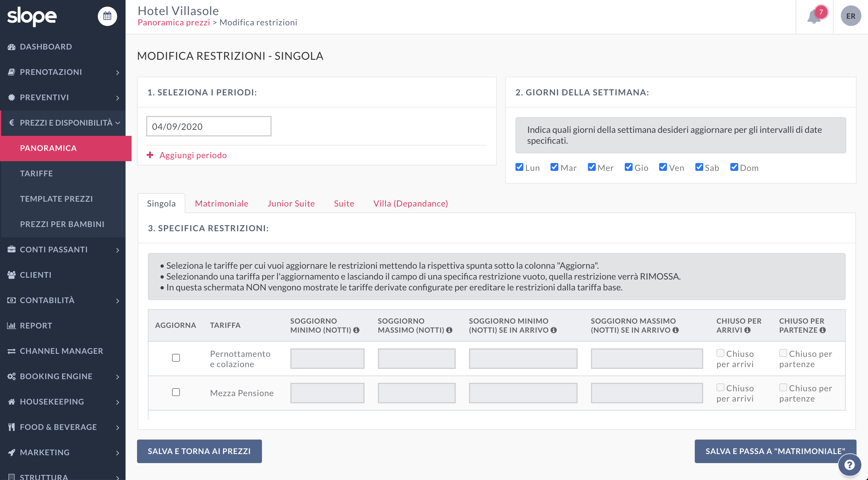The width and height of the screenshot is (868, 480).
Task: Switch to the Matrimoniale tab
Action: (x=222, y=203)
